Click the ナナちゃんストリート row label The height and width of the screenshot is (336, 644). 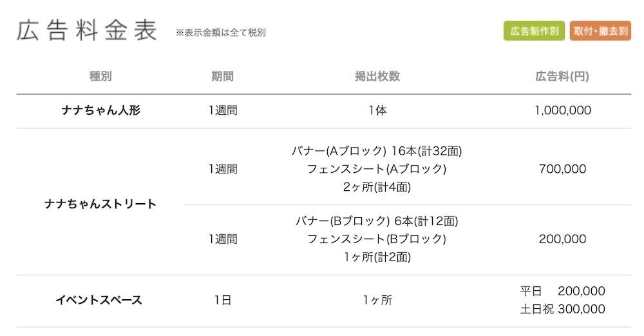click(x=100, y=204)
